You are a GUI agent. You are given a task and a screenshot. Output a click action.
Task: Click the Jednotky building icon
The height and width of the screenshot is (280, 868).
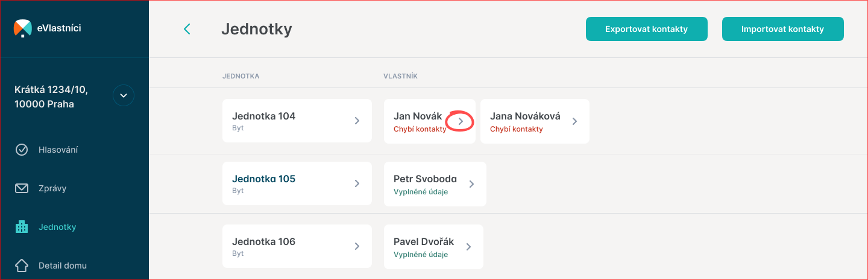[22, 227]
